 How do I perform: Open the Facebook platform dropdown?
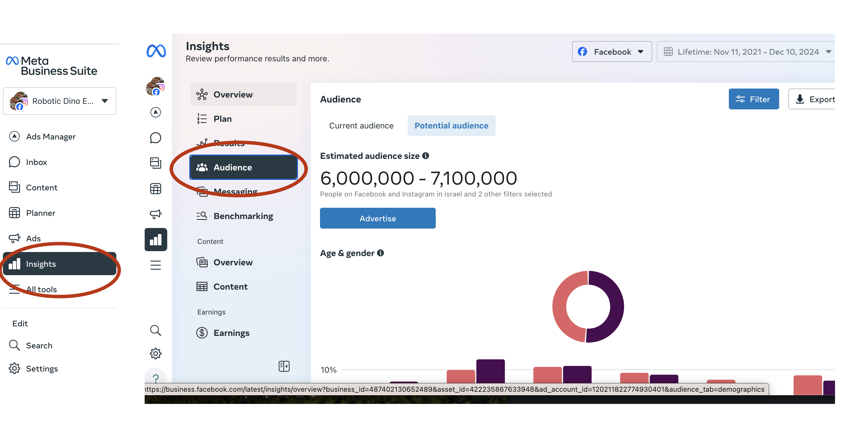(x=611, y=52)
